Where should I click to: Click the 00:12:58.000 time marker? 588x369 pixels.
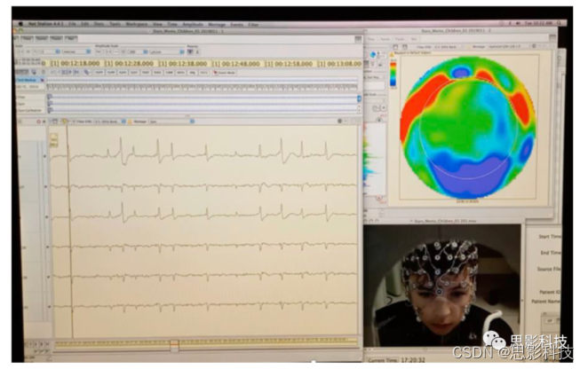[289, 64]
